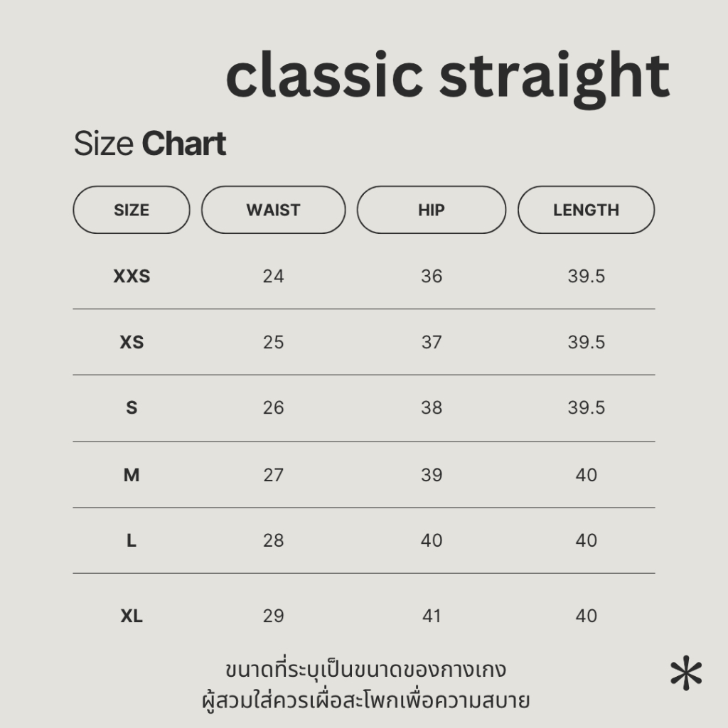Viewport: 728px width, 728px height.
Task: Click the SIZE header pill
Action: 132,210
